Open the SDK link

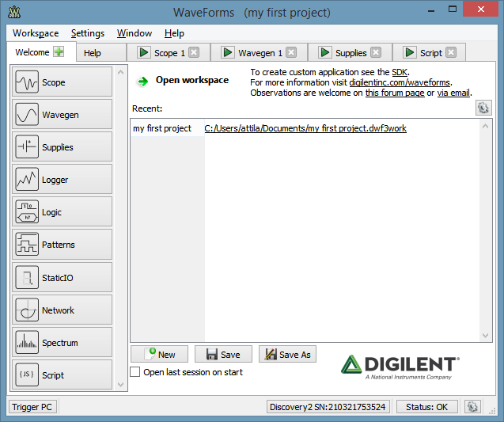[x=400, y=72]
